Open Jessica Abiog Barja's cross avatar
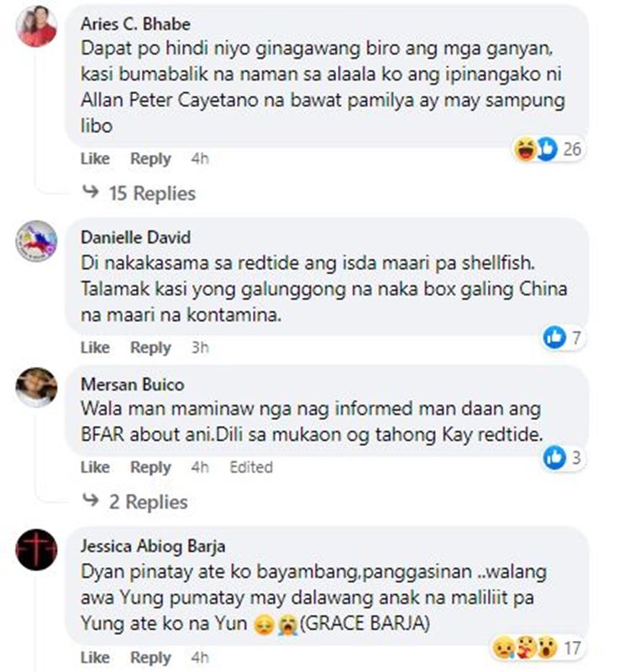This screenshot has height=672, width=630. (36, 550)
